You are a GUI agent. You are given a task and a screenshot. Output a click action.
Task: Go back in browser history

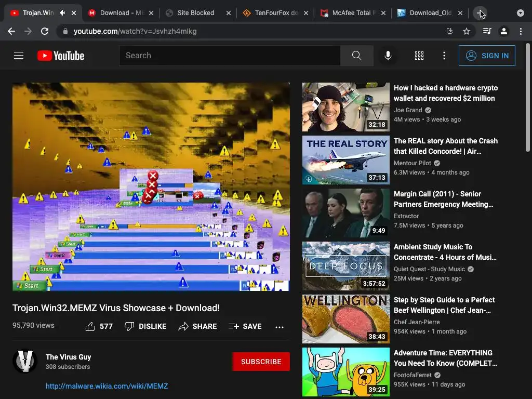pos(11,31)
